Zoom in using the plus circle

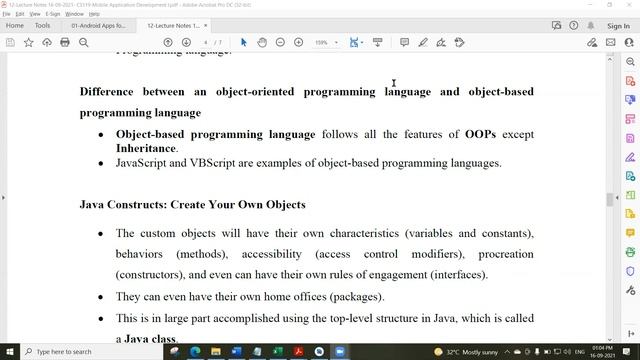click(x=298, y=42)
